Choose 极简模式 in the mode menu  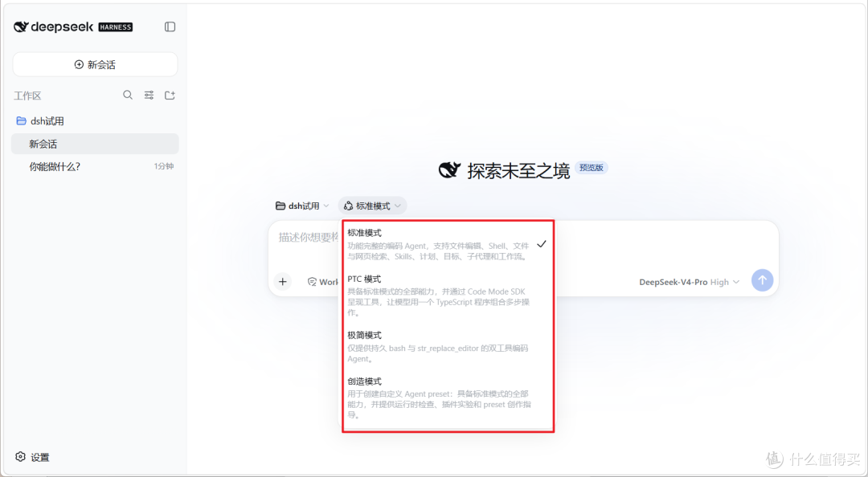pos(448,346)
